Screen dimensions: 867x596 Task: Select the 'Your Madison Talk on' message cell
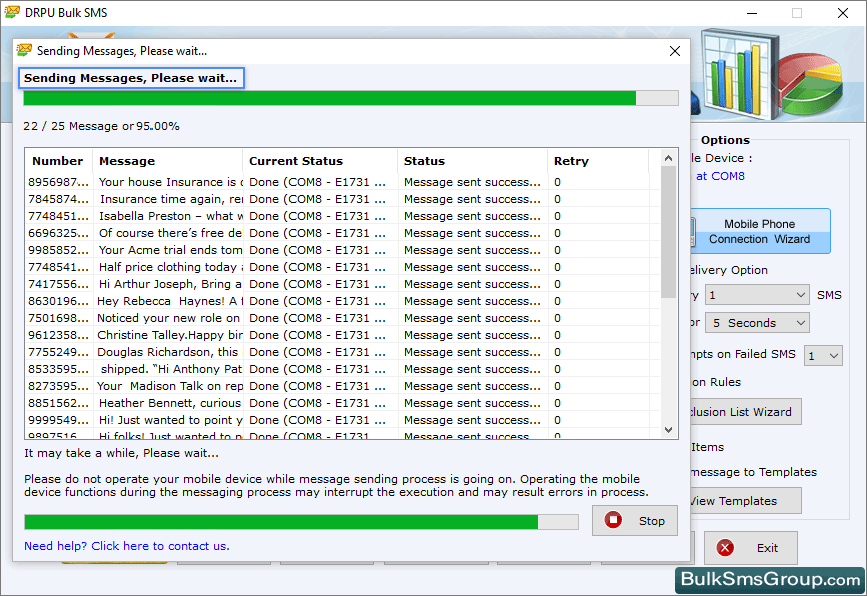point(170,386)
